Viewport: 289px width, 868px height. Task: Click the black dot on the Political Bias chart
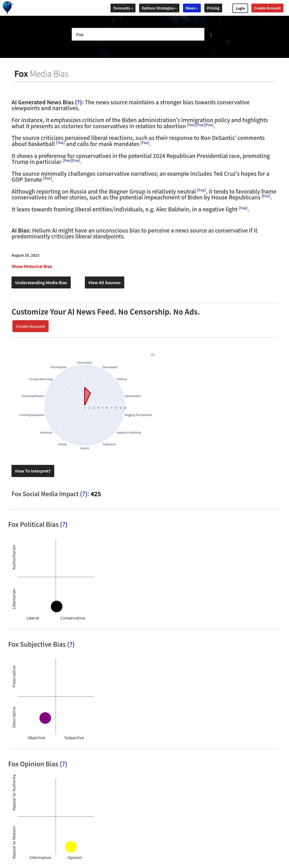click(56, 606)
